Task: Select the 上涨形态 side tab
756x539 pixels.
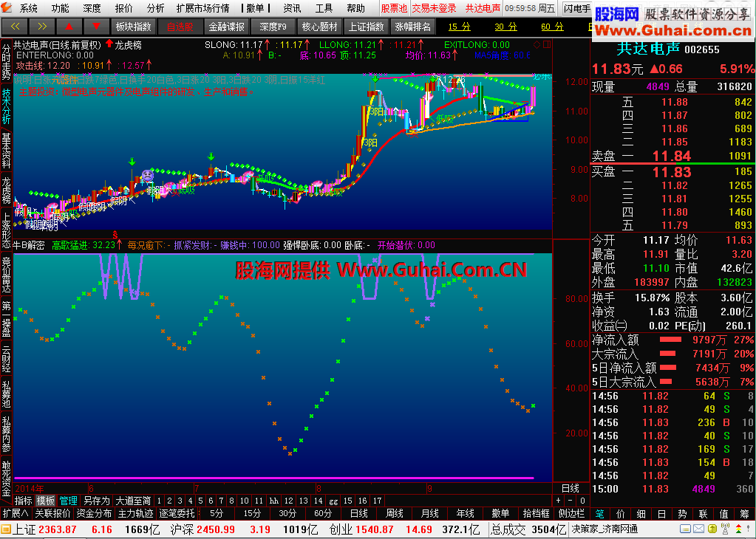Action: pyautogui.click(x=6, y=230)
